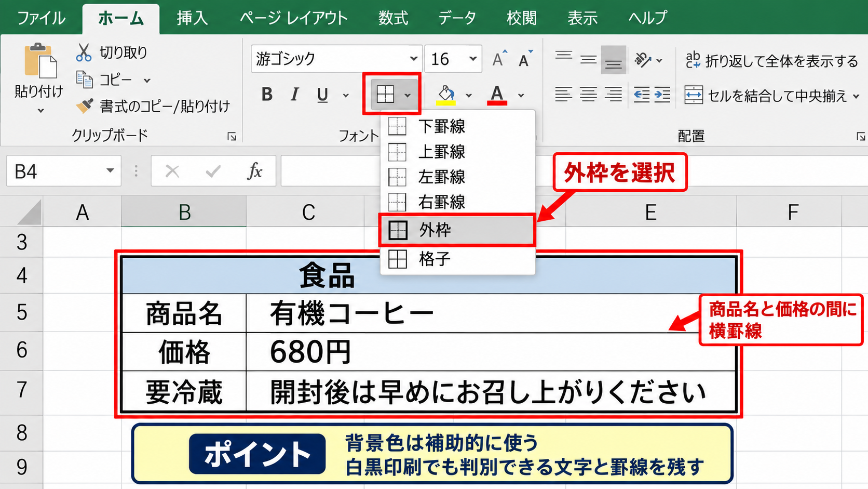This screenshot has height=489, width=868.
Task: Choose 外枠 from border menu
Action: 457,230
